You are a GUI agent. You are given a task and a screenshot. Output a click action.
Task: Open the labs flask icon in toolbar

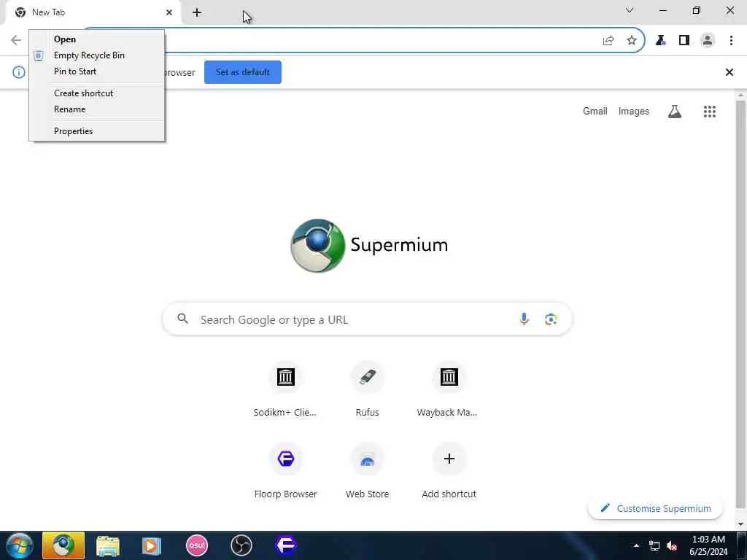(x=660, y=41)
